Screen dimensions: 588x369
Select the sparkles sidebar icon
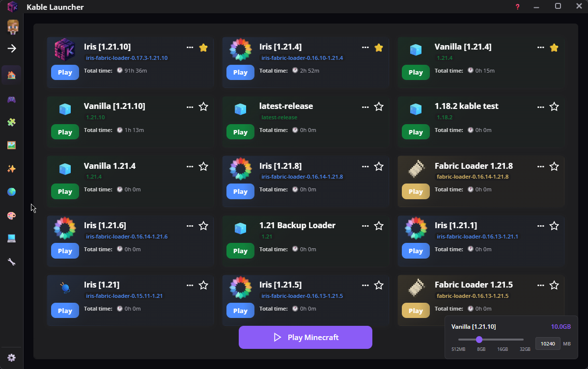coord(11,168)
